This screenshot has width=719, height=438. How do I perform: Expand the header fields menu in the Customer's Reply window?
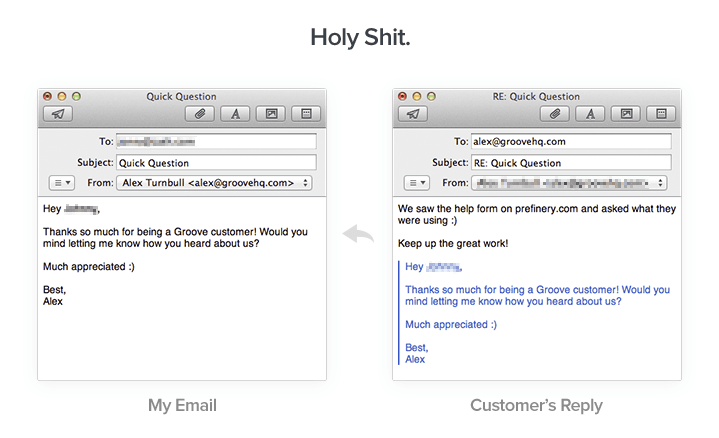point(416,183)
